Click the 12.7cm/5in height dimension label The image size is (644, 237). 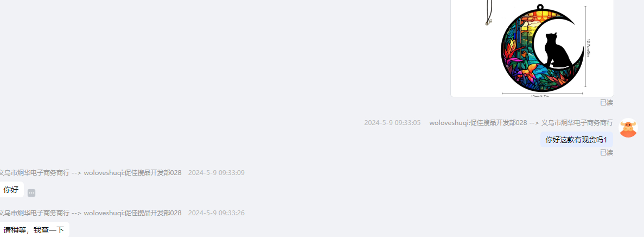click(589, 48)
